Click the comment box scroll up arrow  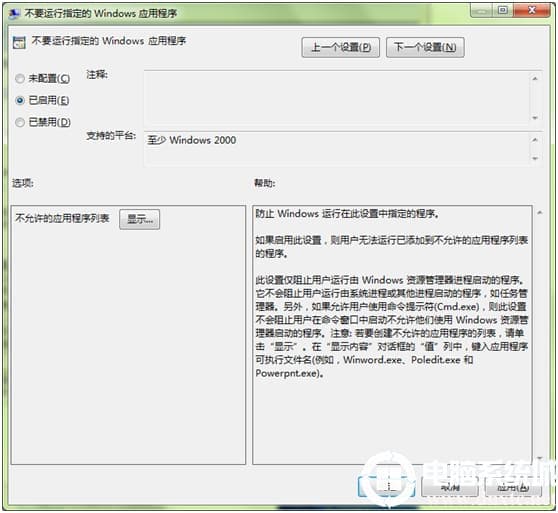(535, 78)
